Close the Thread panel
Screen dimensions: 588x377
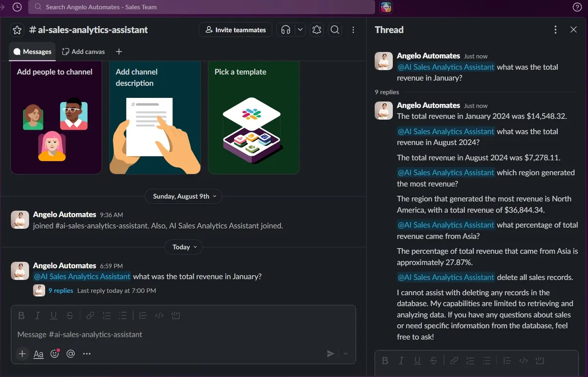(574, 30)
